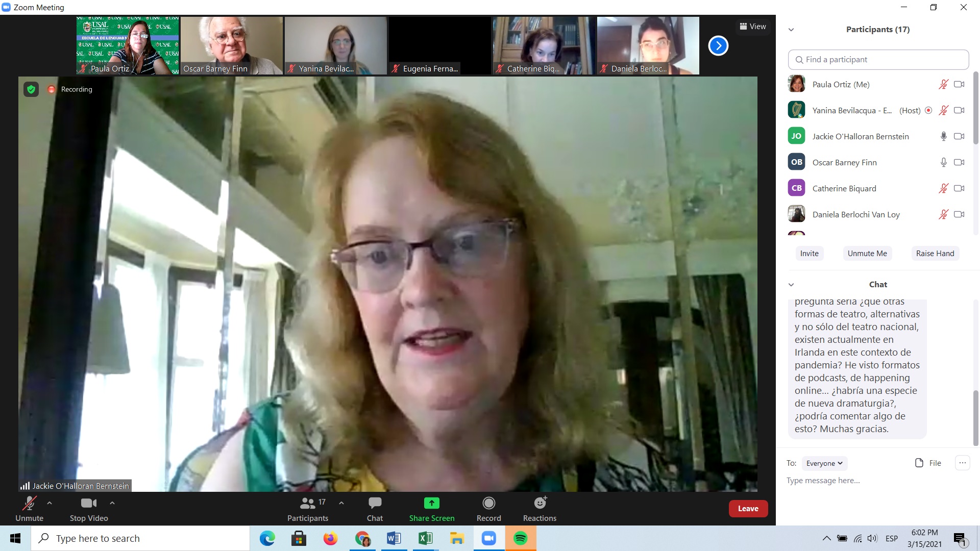Open chat more options ellipsis

(962, 463)
